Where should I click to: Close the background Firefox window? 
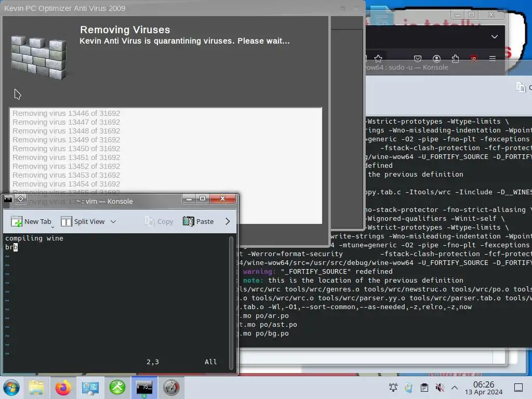(x=491, y=15)
